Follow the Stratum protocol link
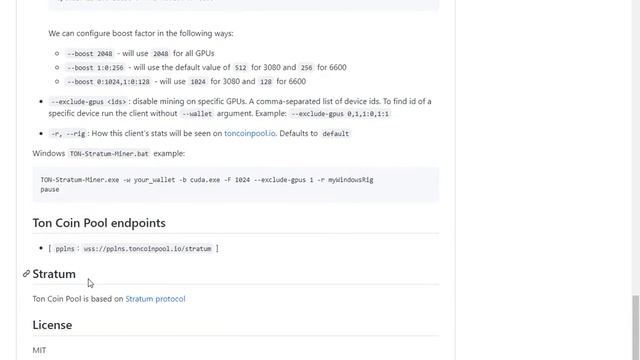The height and width of the screenshot is (360, 640). tap(155, 299)
